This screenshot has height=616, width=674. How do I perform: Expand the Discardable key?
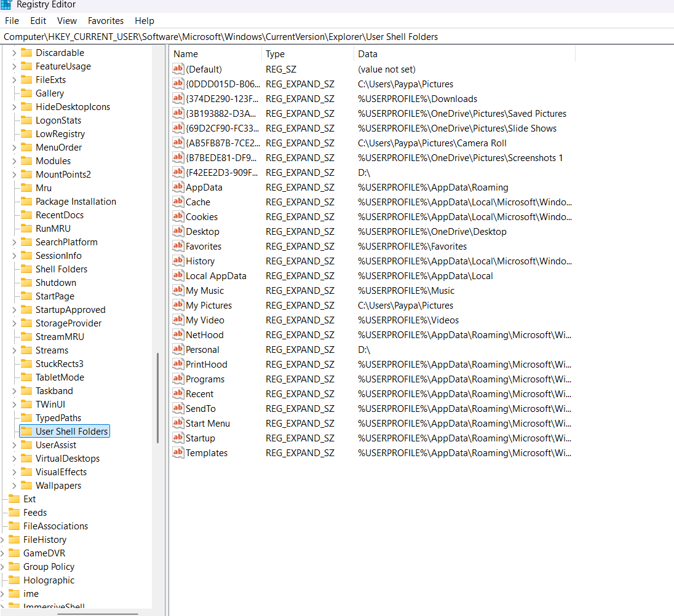click(x=14, y=53)
